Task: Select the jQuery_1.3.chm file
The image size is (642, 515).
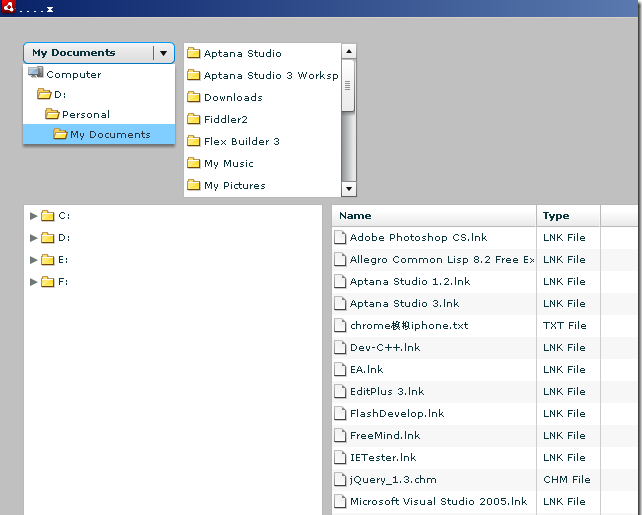Action: pos(393,480)
